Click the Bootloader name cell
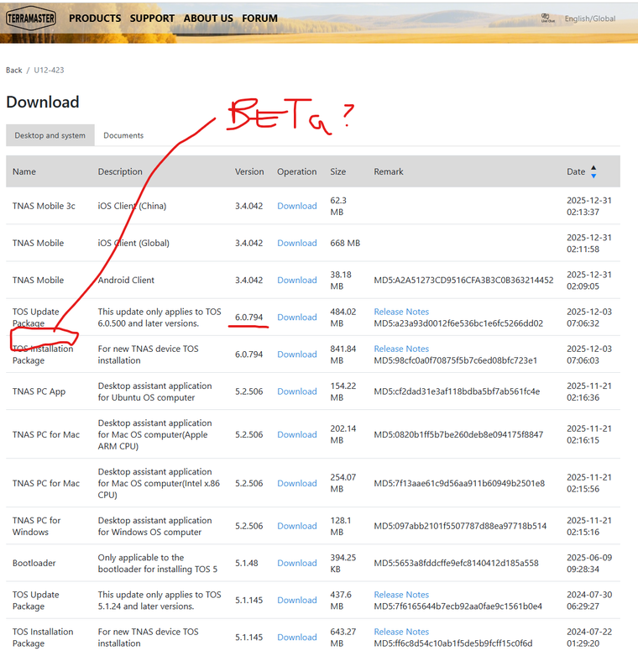This screenshot has width=638, height=672. click(34, 563)
